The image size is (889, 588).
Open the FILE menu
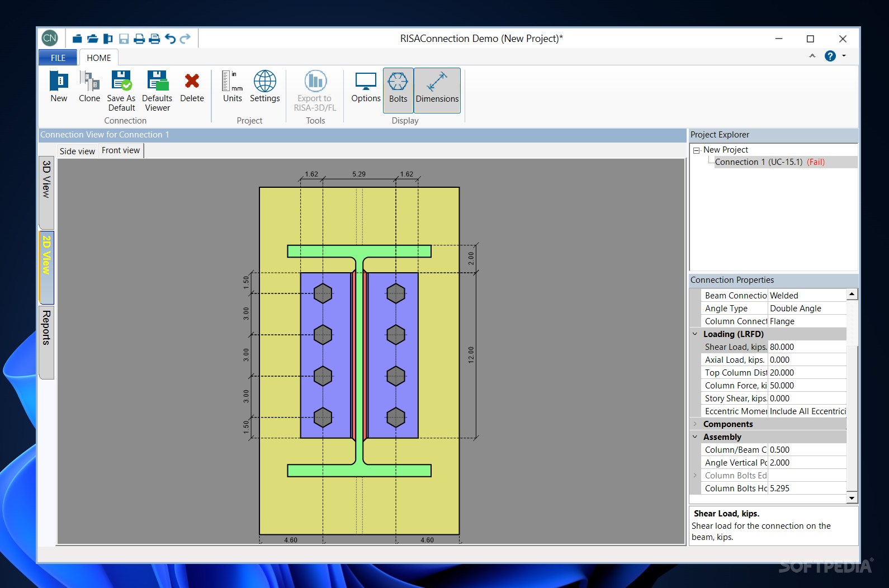[x=58, y=58]
